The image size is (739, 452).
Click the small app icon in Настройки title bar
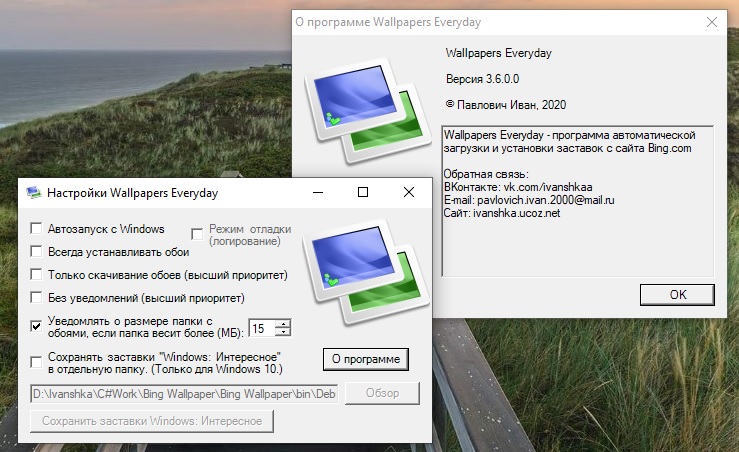pyautogui.click(x=33, y=192)
